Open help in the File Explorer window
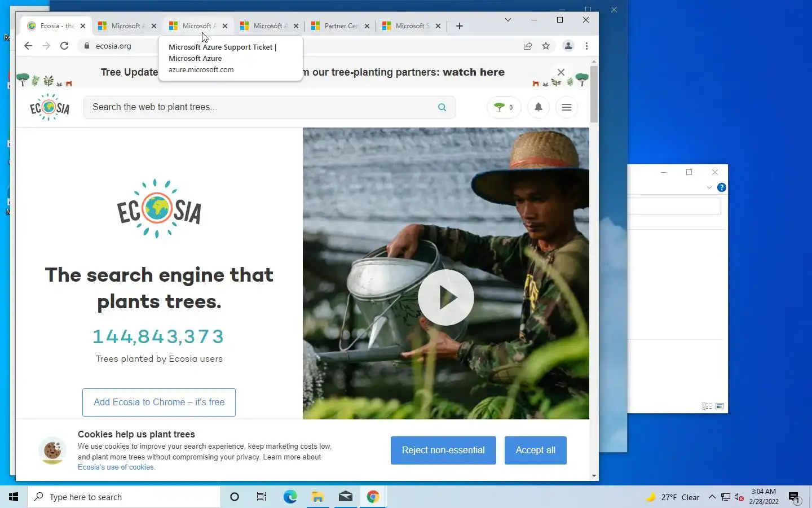This screenshot has height=508, width=812. point(721,187)
